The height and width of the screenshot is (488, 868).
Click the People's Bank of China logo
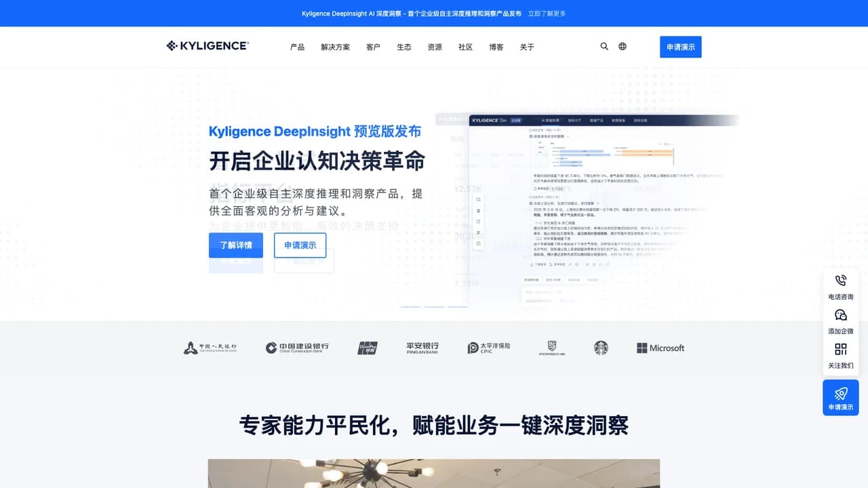tap(210, 348)
